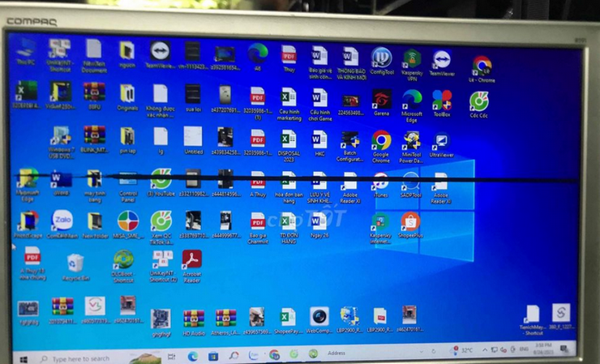The height and width of the screenshot is (364, 600).
Task: Open the SADPTool desktop shortcut
Action: coord(410,186)
